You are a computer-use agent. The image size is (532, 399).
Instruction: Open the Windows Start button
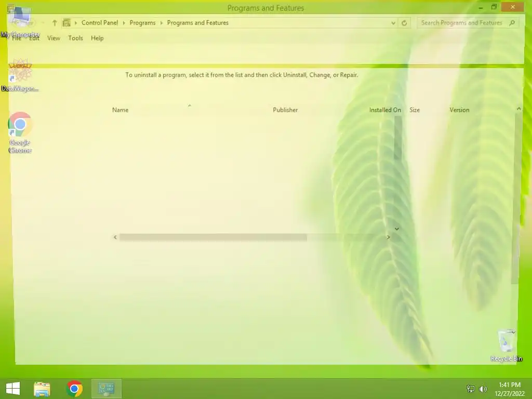click(x=13, y=389)
